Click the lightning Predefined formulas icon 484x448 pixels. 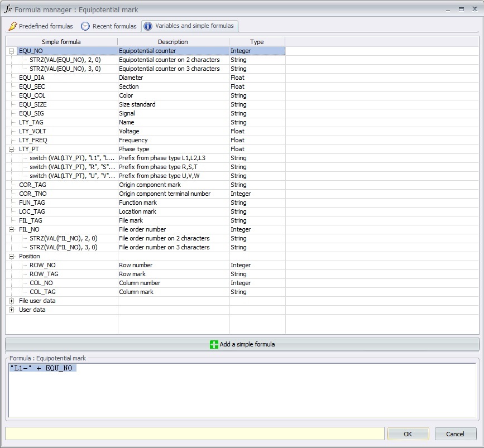[x=12, y=26]
